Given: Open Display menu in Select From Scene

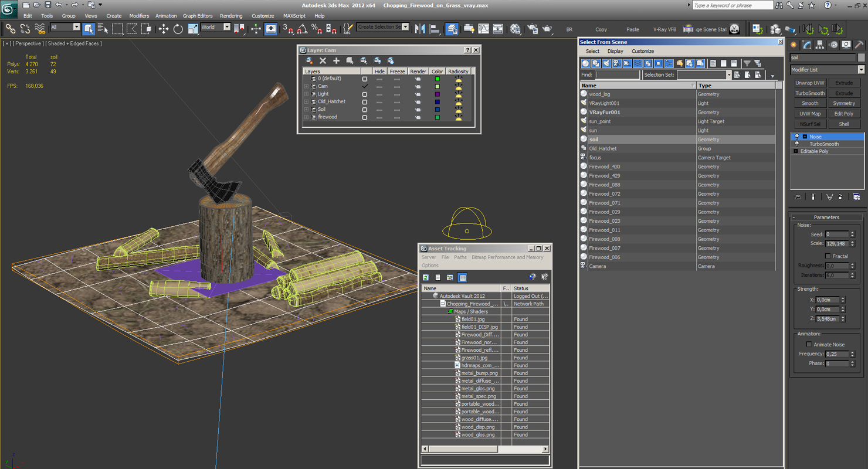Looking at the screenshot, I should point(615,51).
